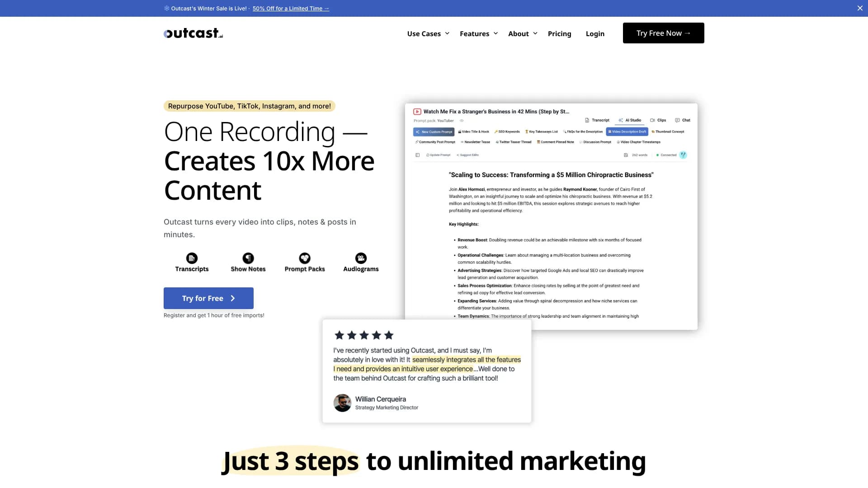This screenshot has width=868, height=488.
Task: Click New Custom Prompt in the preview
Action: pos(434,132)
